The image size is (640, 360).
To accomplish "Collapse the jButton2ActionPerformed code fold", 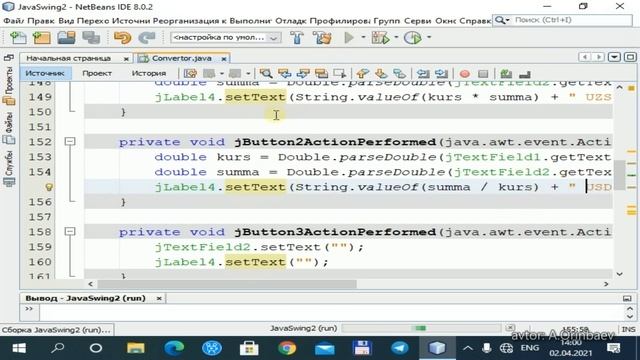I will click(x=70, y=141).
